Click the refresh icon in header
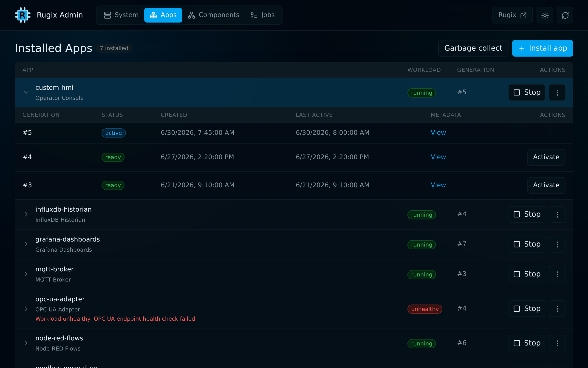The height and width of the screenshot is (368, 588). pos(565,15)
